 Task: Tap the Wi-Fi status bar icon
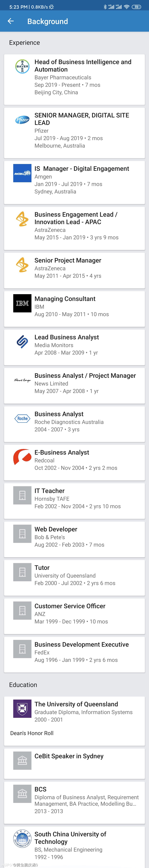[127, 7]
